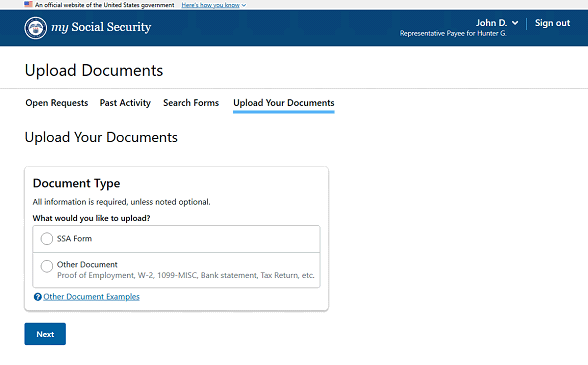
Task: Click the John D. user name
Action: tap(491, 23)
